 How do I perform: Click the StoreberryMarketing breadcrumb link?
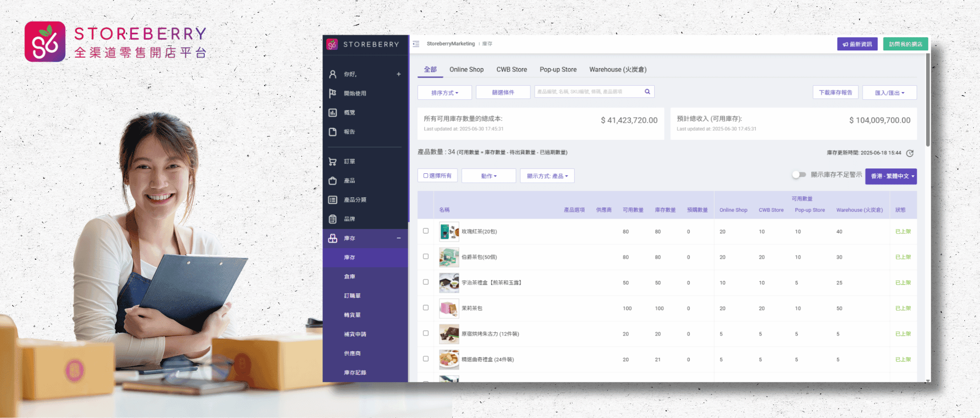[x=451, y=44]
